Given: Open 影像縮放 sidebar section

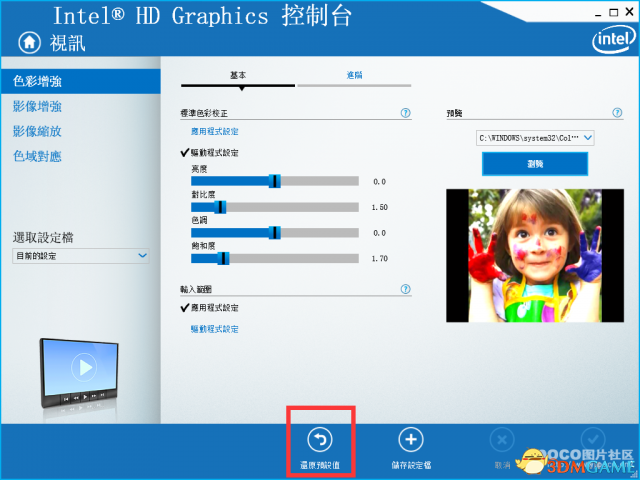Looking at the screenshot, I should click(x=37, y=131).
